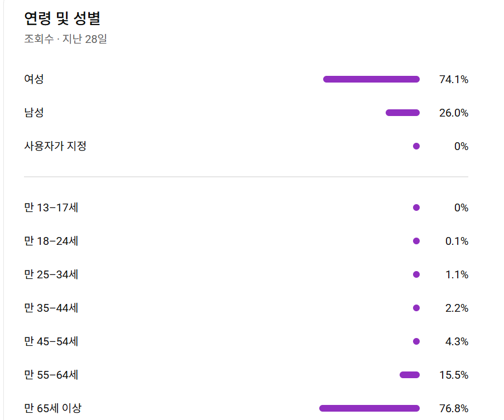The width and height of the screenshot is (504, 420).
Task: Select the 사용자가 지정 label
Action: point(55,146)
